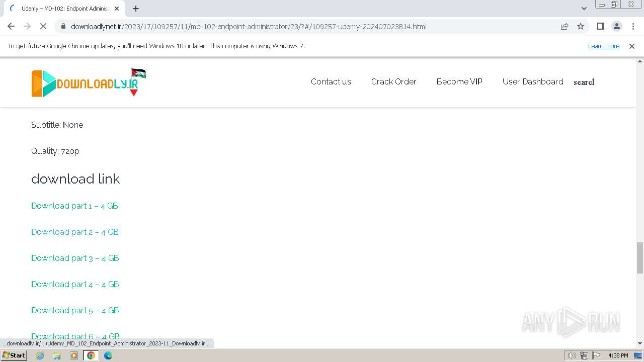This screenshot has height=362, width=644.
Task: Open the Crack Order page
Action: (393, 81)
